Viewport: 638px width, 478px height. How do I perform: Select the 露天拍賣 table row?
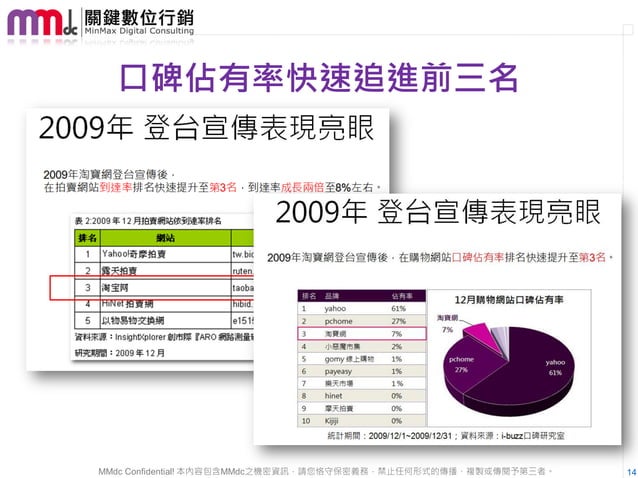click(x=164, y=271)
